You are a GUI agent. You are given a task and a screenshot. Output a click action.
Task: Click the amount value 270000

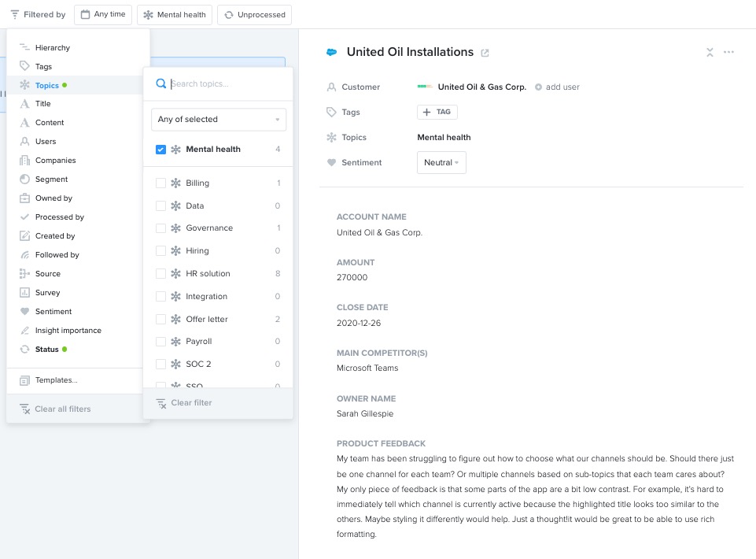coord(352,278)
